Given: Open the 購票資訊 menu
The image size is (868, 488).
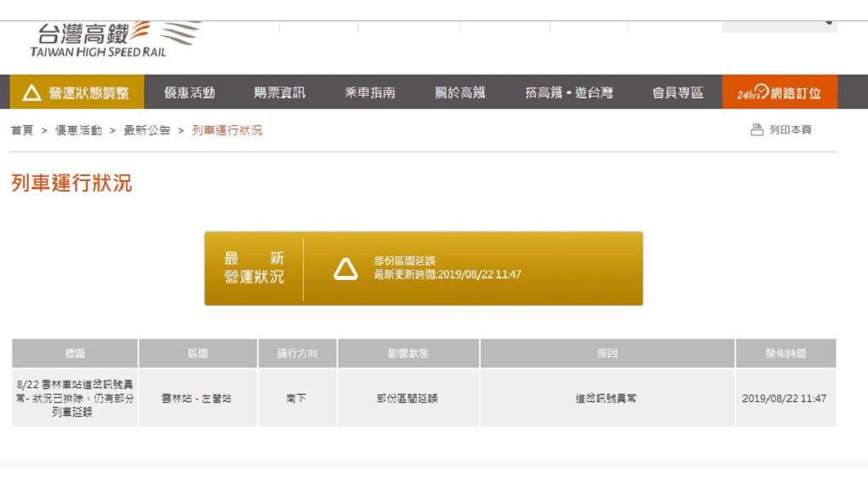Looking at the screenshot, I should pyautogui.click(x=279, y=93).
